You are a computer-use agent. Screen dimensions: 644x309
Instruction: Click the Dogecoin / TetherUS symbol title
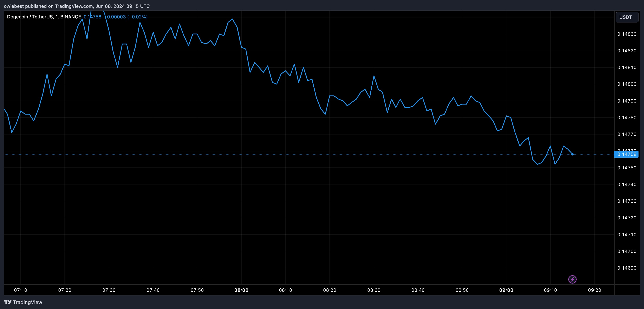[44, 17]
